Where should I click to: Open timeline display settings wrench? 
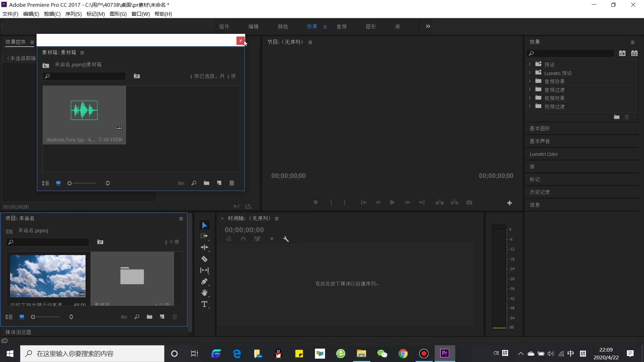tap(286, 239)
